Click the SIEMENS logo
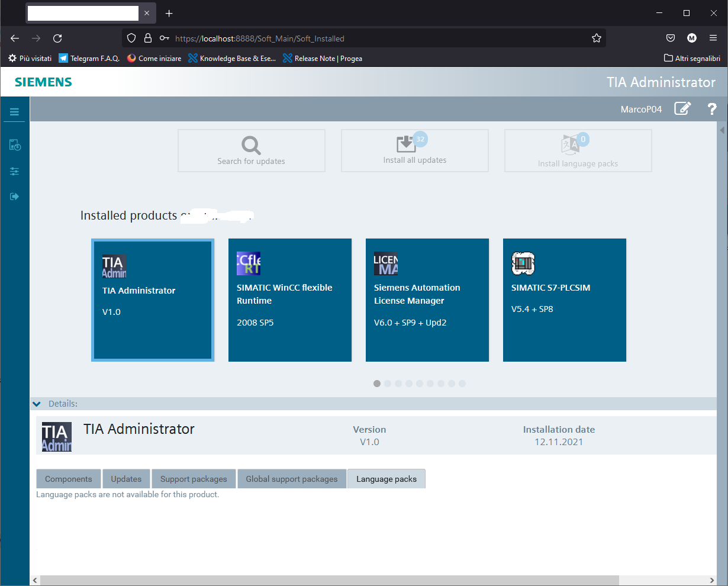Image resolution: width=728 pixels, height=586 pixels. (x=43, y=82)
